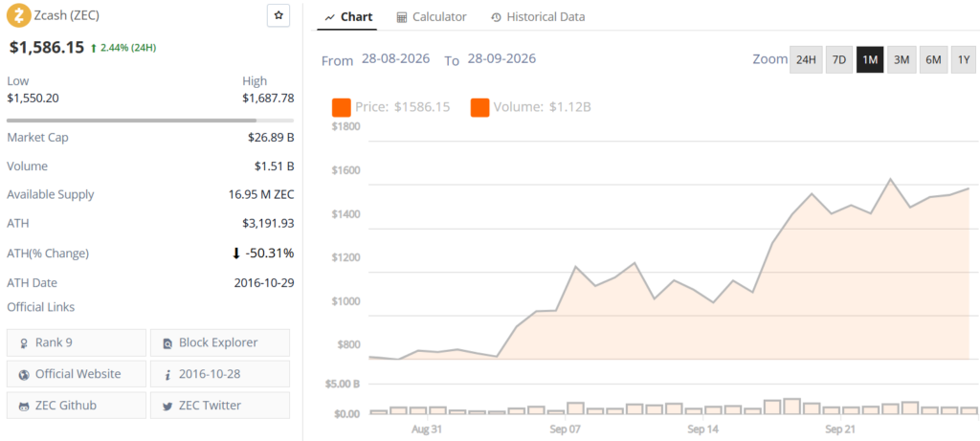
Task: Open the 2016-10-28 launch date link
Action: pyautogui.click(x=220, y=374)
